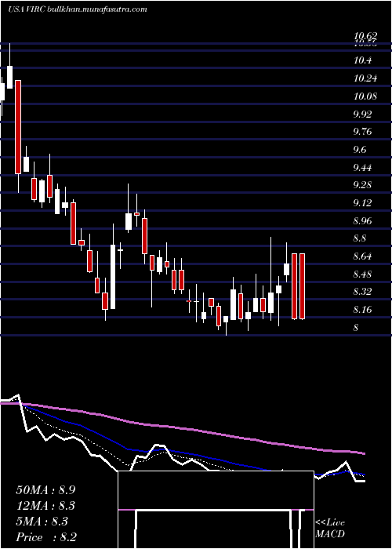This screenshot has height=549, width=392.
Task: Click the 8 price axis label
Action: 356,328
